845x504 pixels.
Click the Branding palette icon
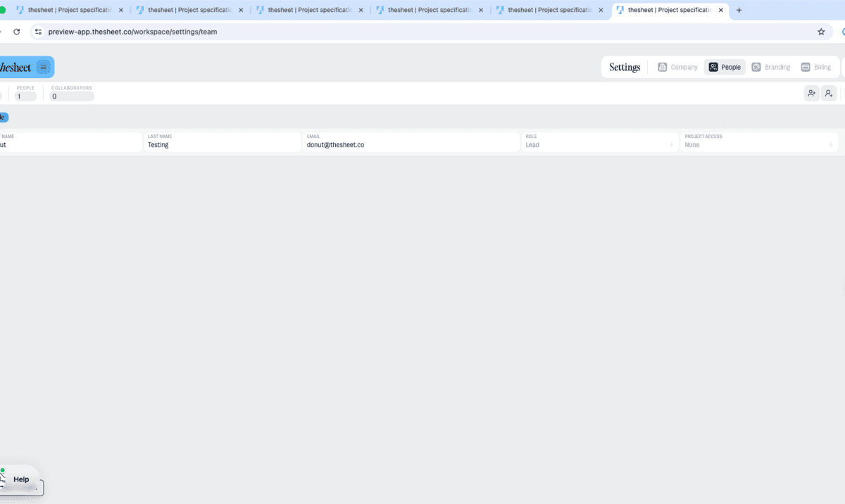[x=756, y=68]
